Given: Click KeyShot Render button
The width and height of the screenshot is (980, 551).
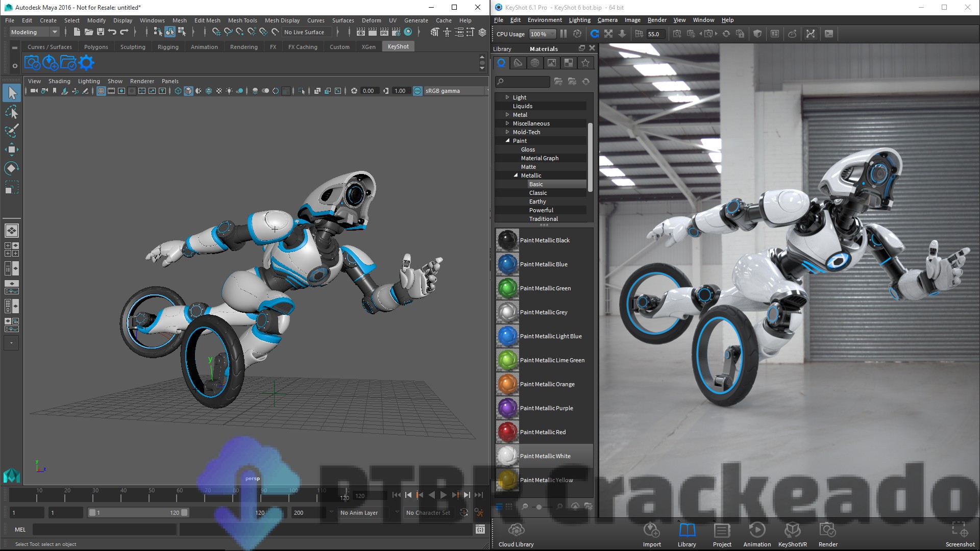Looking at the screenshot, I should click(828, 535).
